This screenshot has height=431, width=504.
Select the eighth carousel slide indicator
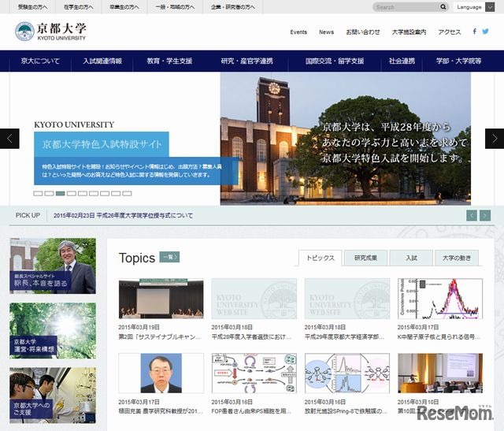[116, 194]
